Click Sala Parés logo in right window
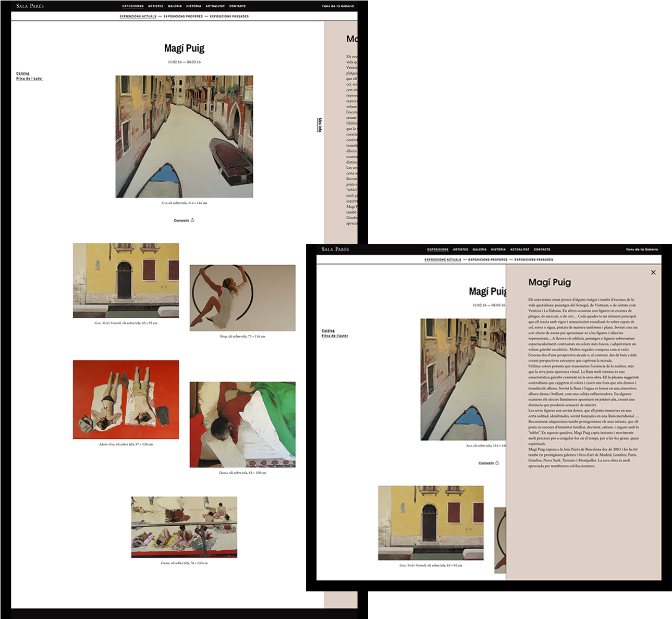This screenshot has width=672, height=619. 335,249
